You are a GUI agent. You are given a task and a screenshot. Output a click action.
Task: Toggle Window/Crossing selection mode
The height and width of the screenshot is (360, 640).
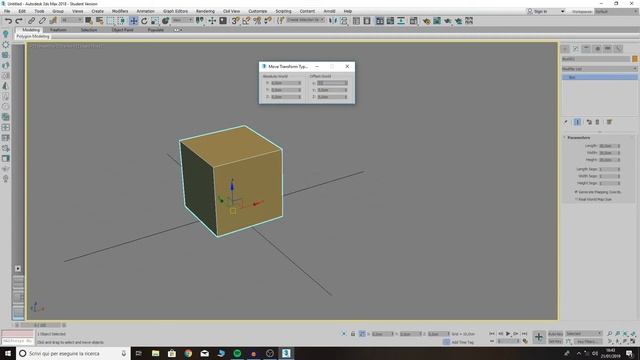(122, 21)
